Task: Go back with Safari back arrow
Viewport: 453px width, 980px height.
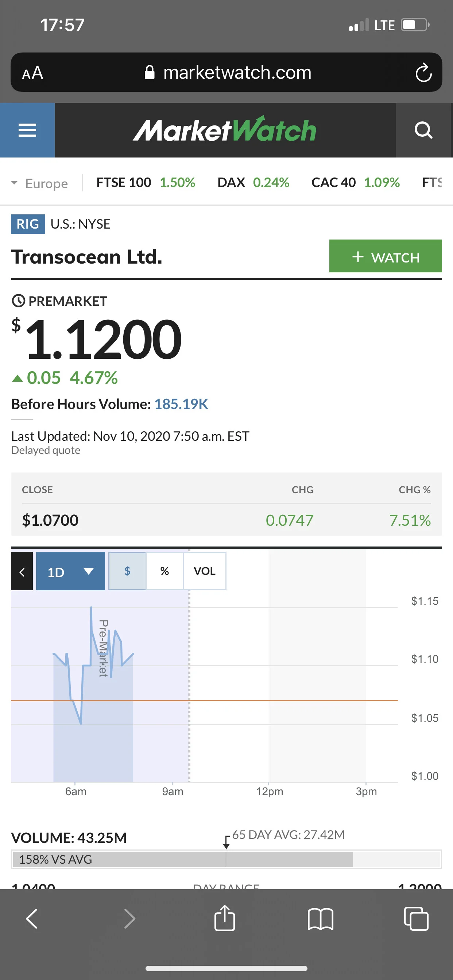Action: click(x=32, y=919)
